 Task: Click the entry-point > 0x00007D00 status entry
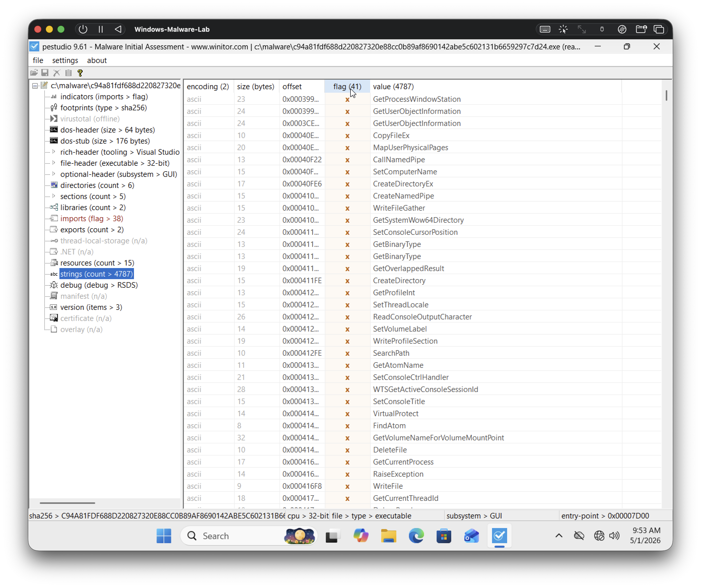(x=605, y=515)
